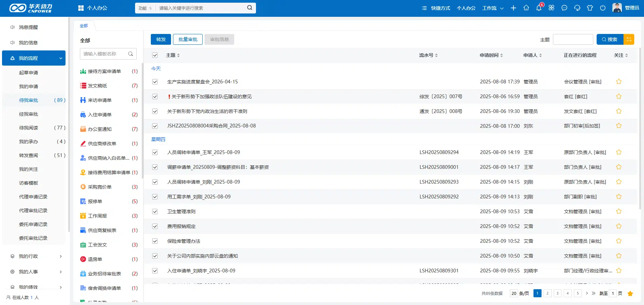This screenshot has width=644, height=305.
Task: Select 采购竞价单 template icon
Action: point(83,187)
